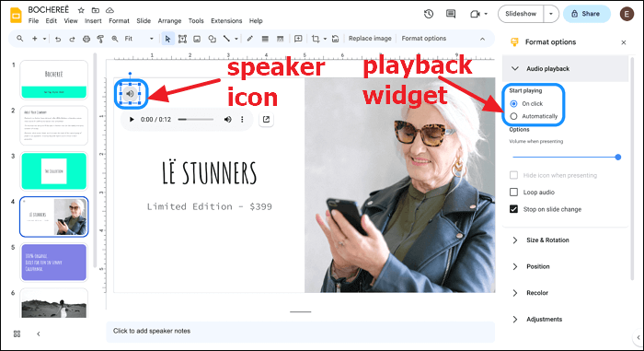The height and width of the screenshot is (351, 644).
Task: Open grid view of slides
Action: 17,333
